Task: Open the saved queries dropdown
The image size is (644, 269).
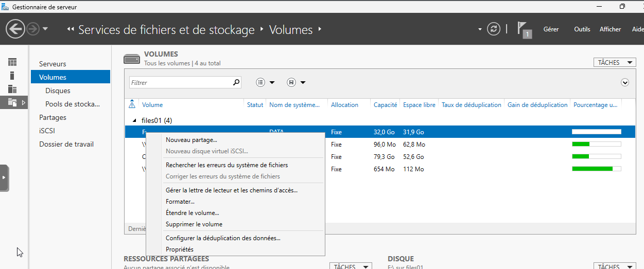Action: tap(296, 82)
